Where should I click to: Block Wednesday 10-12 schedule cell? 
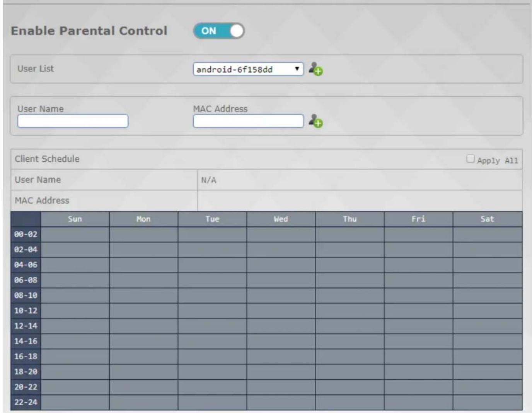[x=281, y=311]
